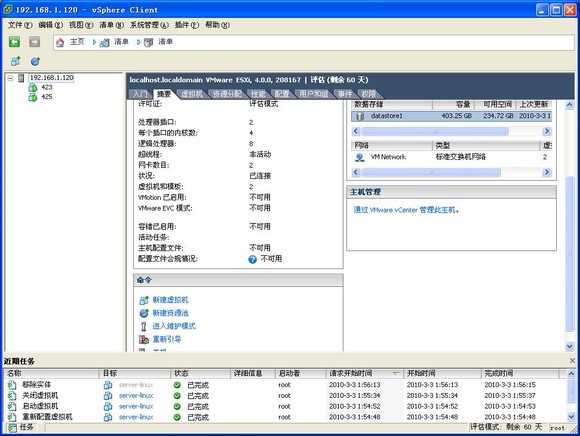Image resolution: width=580 pixels, height=436 pixels.
Task: Open the 帮助 menu
Action: point(218,25)
